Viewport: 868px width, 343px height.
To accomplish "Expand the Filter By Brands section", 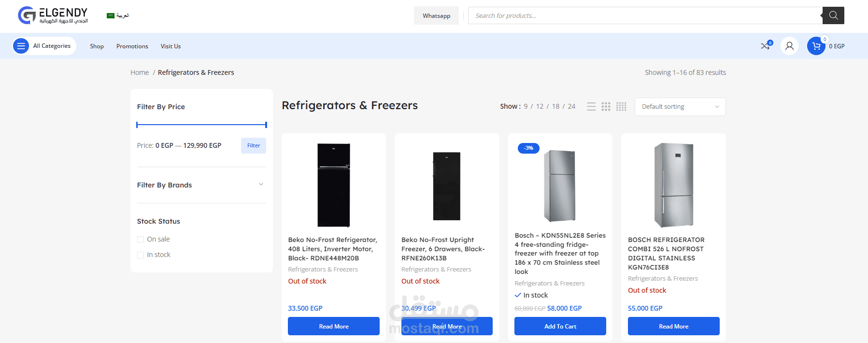I will (x=261, y=185).
